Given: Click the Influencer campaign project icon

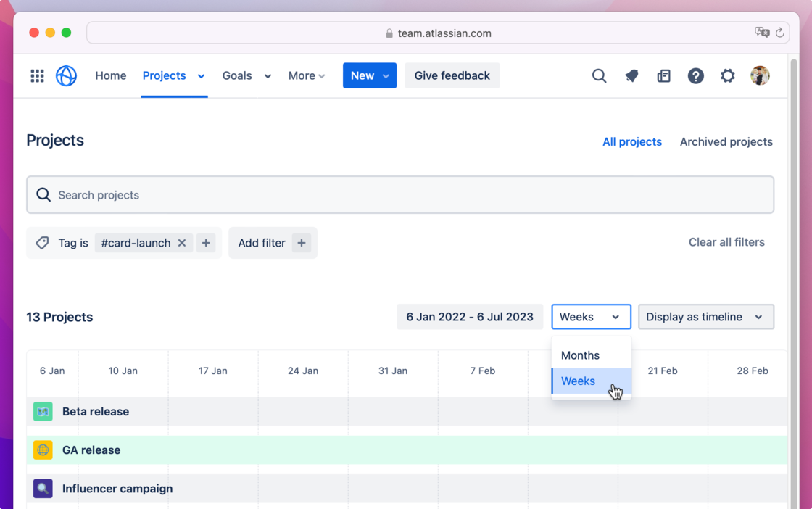Looking at the screenshot, I should click(42, 488).
